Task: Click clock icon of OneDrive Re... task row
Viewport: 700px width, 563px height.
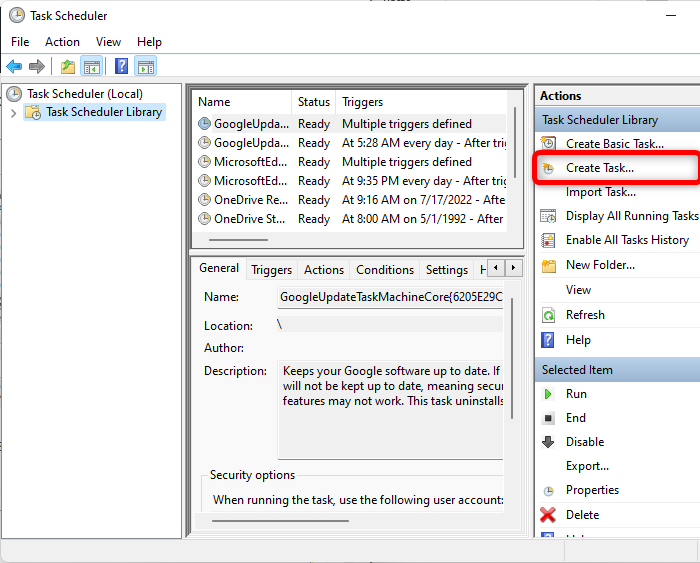Action: pos(204,200)
